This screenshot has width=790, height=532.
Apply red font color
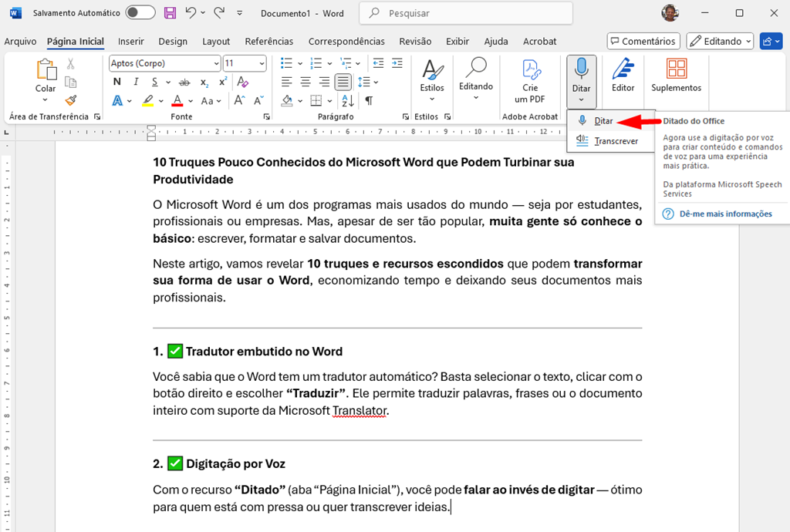tap(177, 101)
